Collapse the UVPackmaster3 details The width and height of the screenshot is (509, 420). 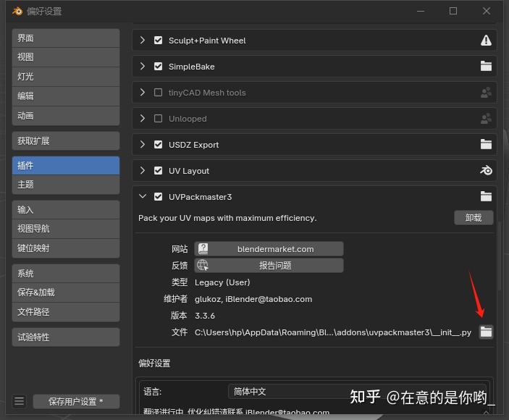click(143, 196)
